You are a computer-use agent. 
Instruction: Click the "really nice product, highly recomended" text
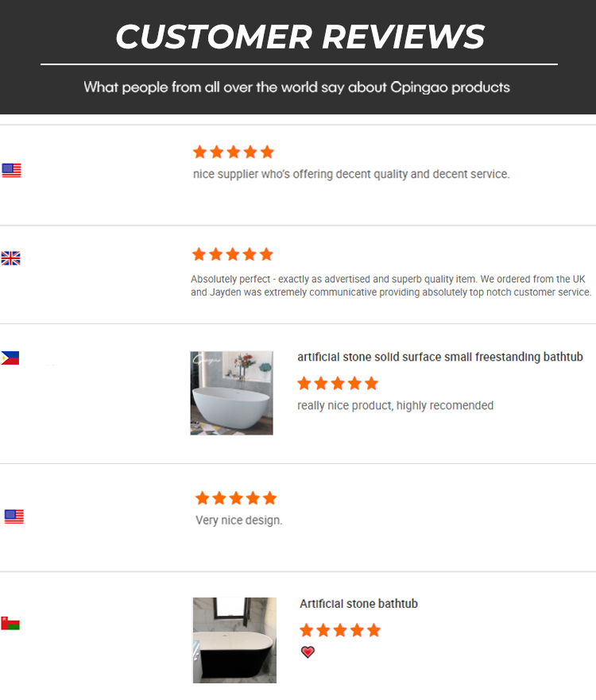395,406
